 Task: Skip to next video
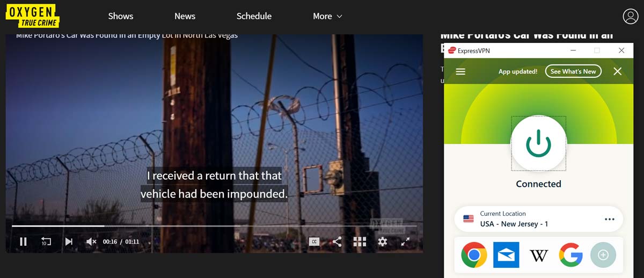69,242
